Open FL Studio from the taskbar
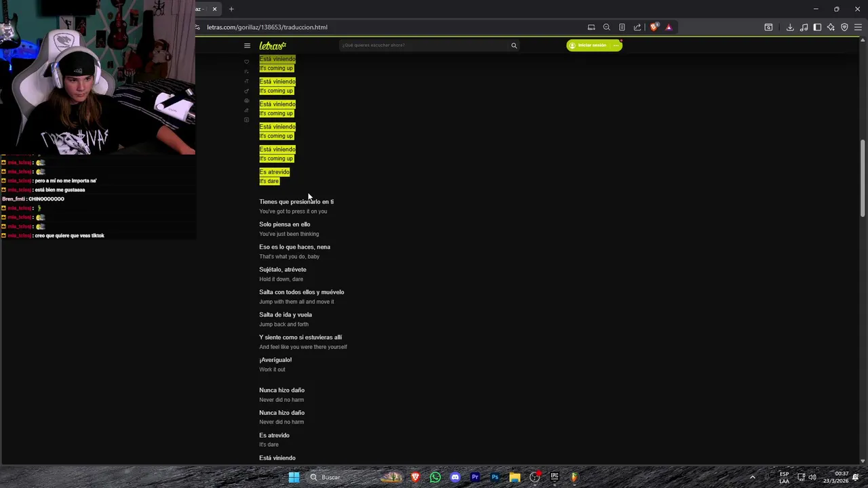Viewport: 868px width, 488px height. 574,477
